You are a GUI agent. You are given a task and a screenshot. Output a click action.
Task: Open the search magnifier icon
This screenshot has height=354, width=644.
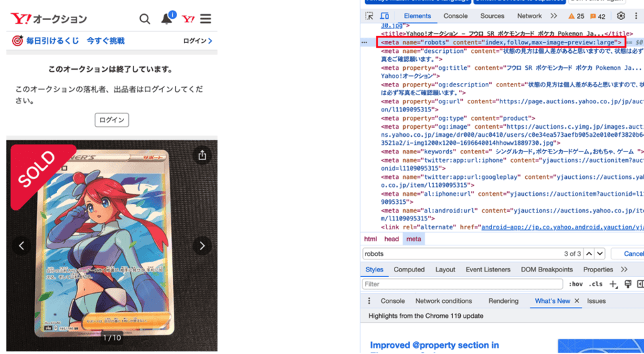point(145,19)
